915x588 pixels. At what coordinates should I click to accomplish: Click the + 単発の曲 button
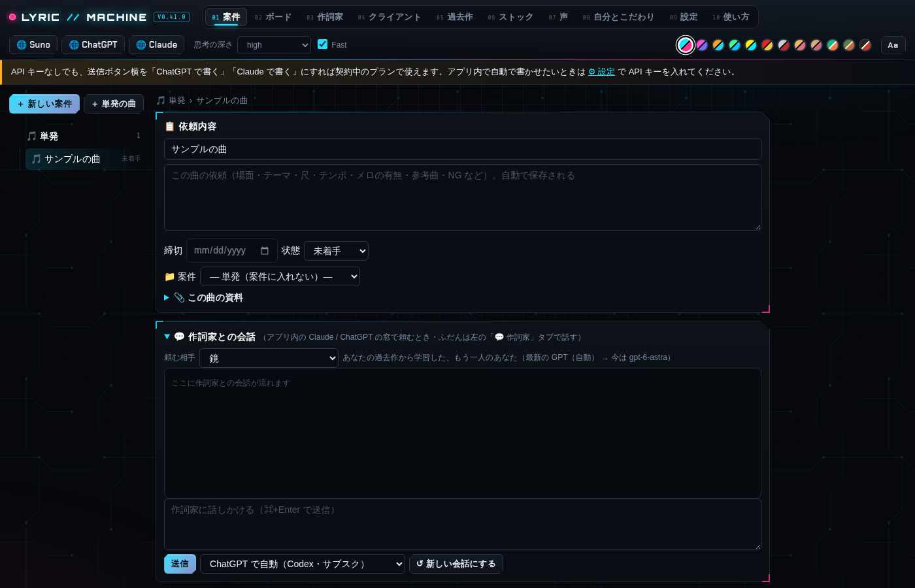pos(114,104)
